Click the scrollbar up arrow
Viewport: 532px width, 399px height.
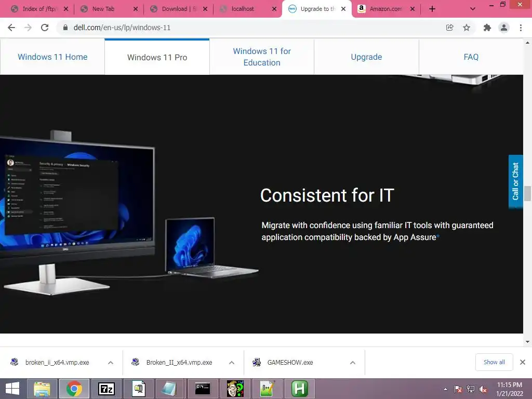tap(527, 43)
